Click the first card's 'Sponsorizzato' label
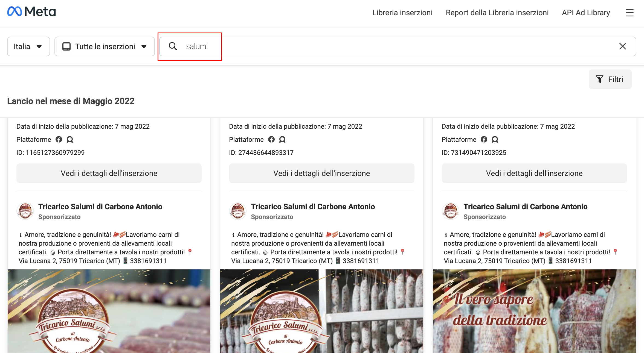This screenshot has width=644, height=353. pos(59,217)
